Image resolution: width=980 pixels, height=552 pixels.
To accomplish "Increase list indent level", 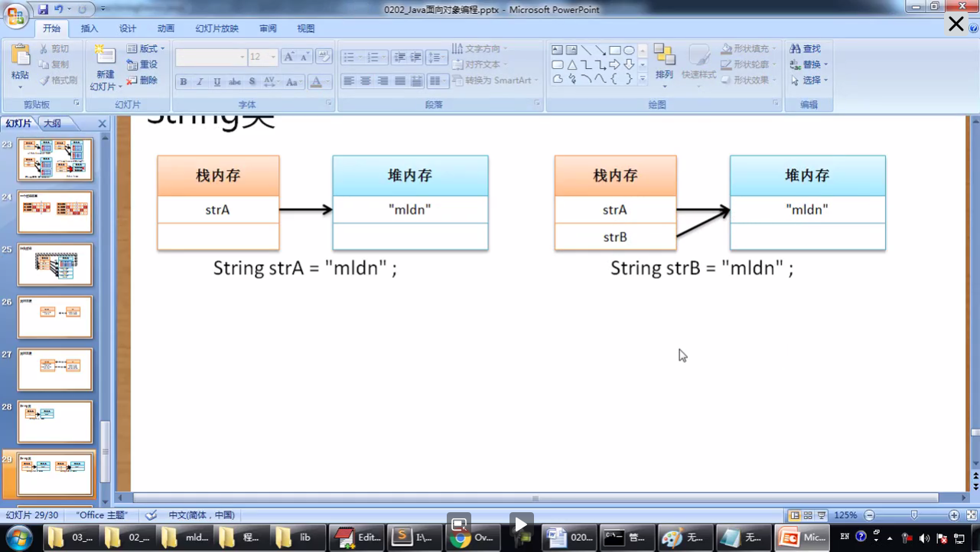I will coord(415,57).
